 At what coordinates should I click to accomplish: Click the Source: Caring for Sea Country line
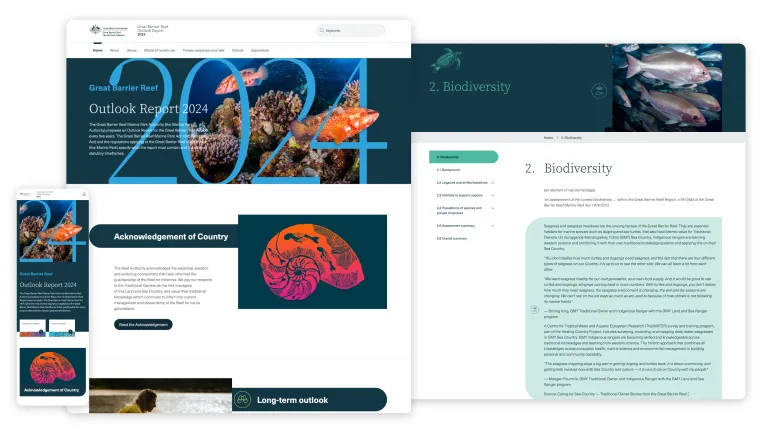[x=616, y=394]
